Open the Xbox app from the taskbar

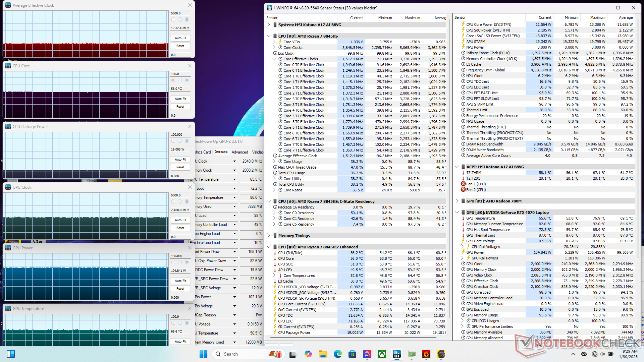[382, 354]
